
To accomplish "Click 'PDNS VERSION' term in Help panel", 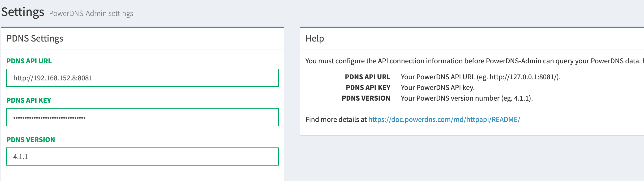I will (366, 98).
